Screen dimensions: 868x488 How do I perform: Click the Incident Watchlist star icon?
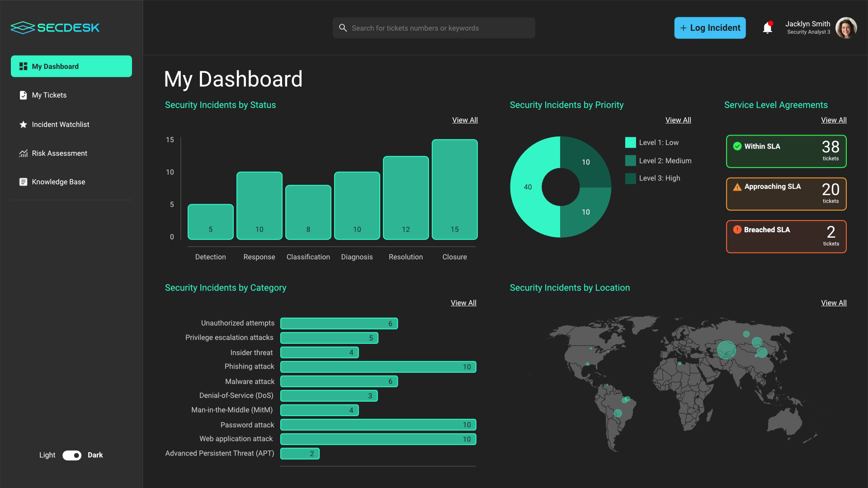pyautogui.click(x=23, y=124)
